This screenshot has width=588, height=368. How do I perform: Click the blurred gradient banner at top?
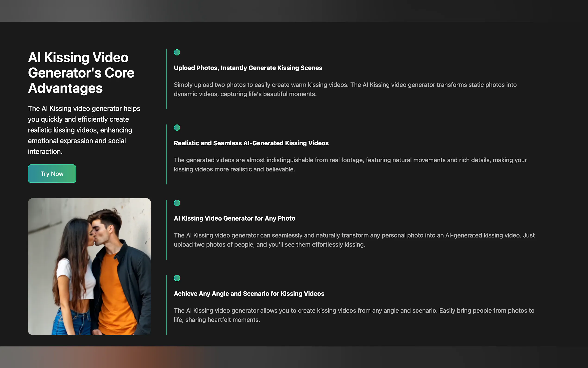(294, 11)
